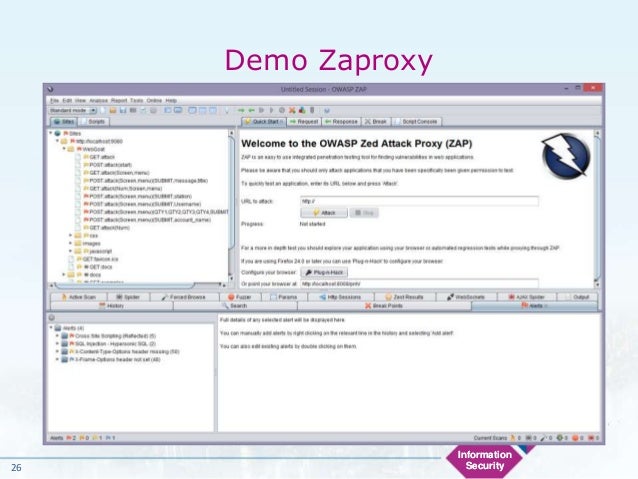Switch to the Request tab
The image size is (638, 479).
click(304, 122)
